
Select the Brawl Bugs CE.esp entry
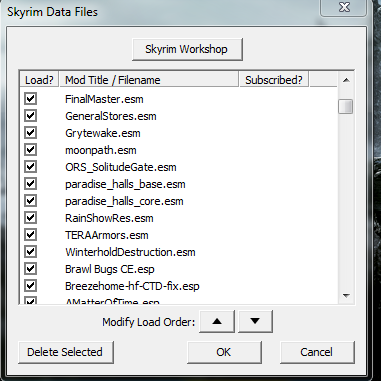pos(110,269)
